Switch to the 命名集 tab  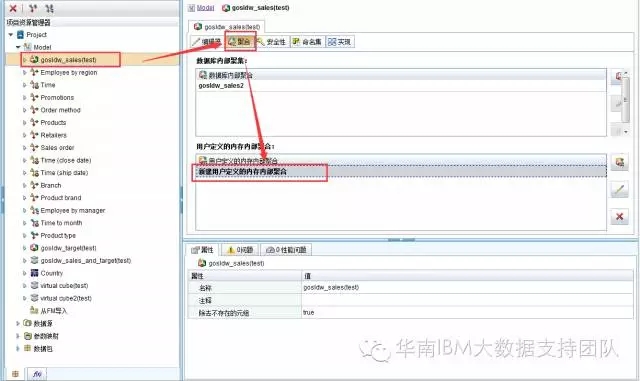[307, 42]
